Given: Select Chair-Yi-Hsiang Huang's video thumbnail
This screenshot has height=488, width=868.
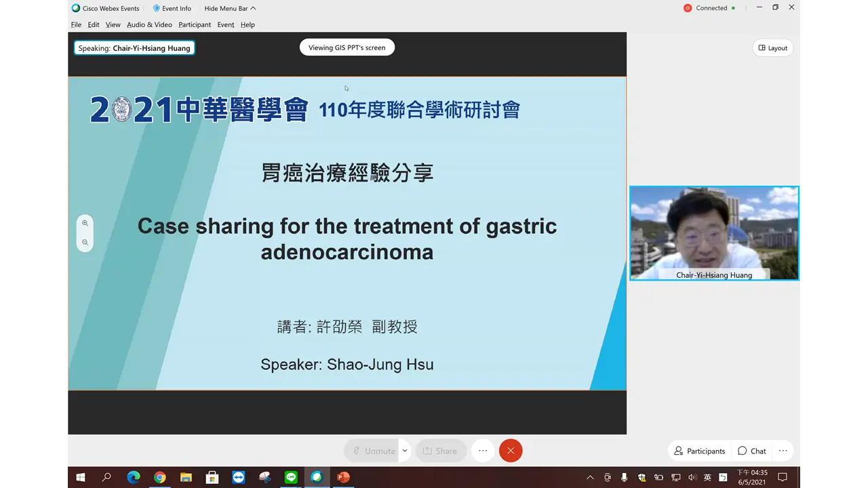Looking at the screenshot, I should point(714,232).
